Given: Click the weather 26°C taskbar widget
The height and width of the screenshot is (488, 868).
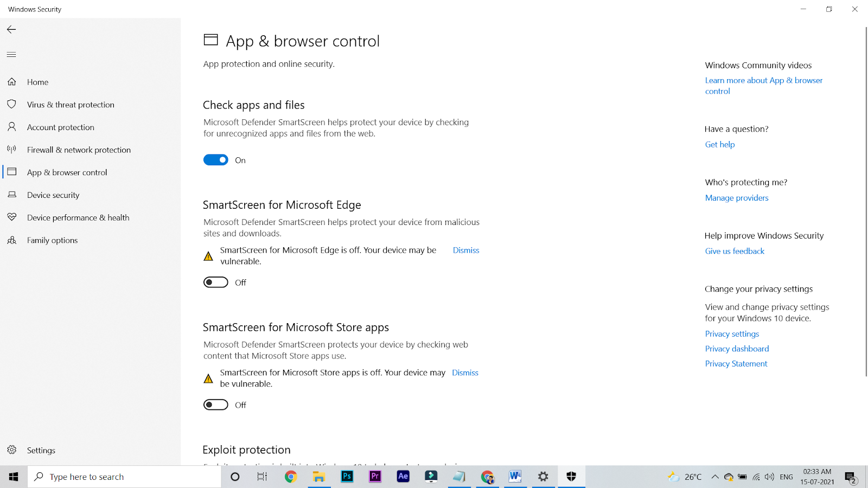Looking at the screenshot, I should tap(685, 477).
